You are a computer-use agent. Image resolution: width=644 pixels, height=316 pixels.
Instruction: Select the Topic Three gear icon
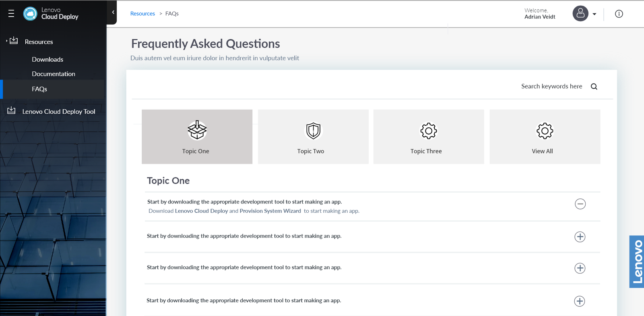(x=428, y=131)
